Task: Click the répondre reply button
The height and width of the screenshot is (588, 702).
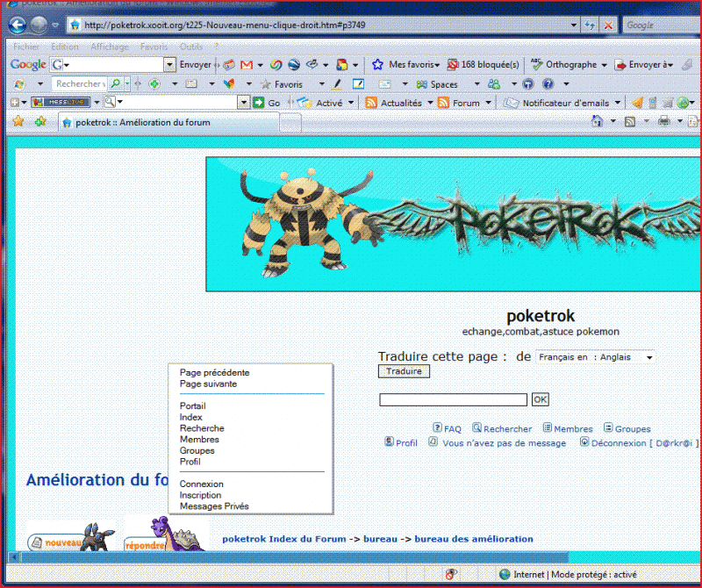Action: coord(165,534)
